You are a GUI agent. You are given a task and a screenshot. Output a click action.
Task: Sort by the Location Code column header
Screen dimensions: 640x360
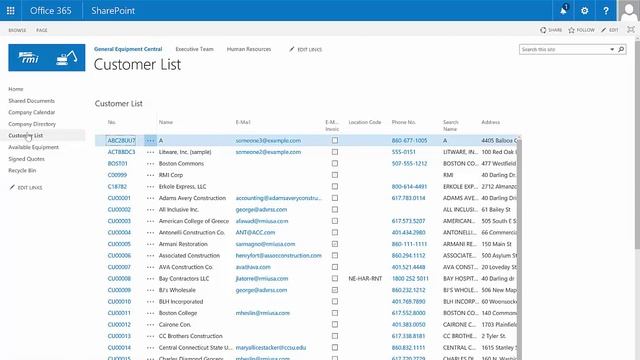[x=364, y=122]
